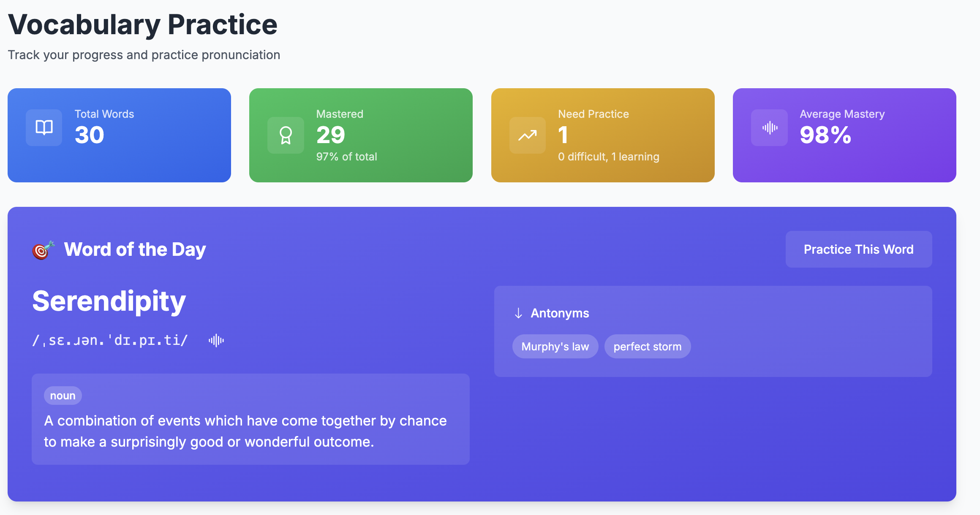The height and width of the screenshot is (515, 980).
Task: Open the Average Mastery stat card
Action: coord(844,135)
